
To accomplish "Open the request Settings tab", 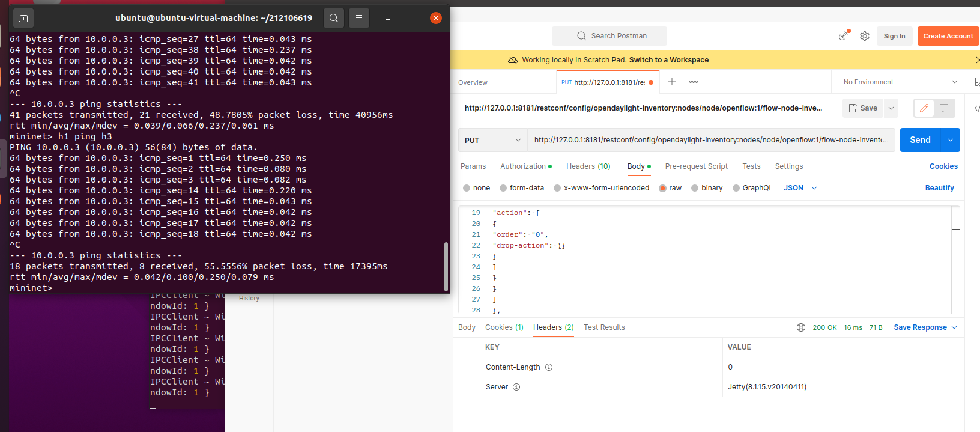I will tap(789, 166).
